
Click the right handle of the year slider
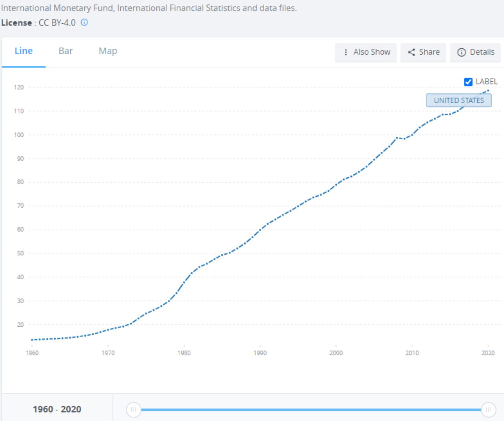(488, 410)
